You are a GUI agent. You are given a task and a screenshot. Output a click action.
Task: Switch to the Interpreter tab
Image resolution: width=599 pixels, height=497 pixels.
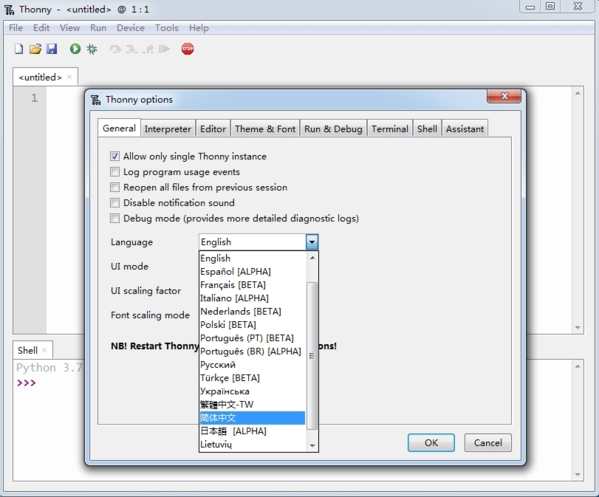(168, 129)
